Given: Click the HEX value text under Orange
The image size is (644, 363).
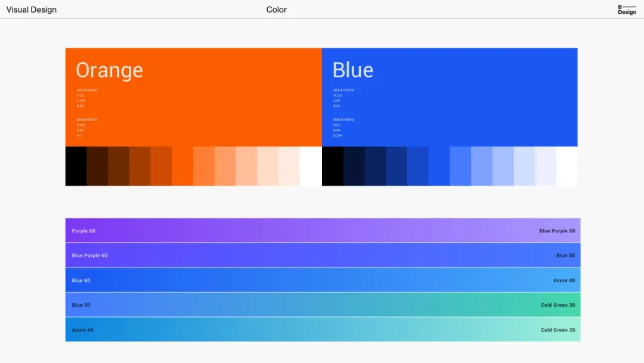Looking at the screenshot, I should click(x=86, y=90).
